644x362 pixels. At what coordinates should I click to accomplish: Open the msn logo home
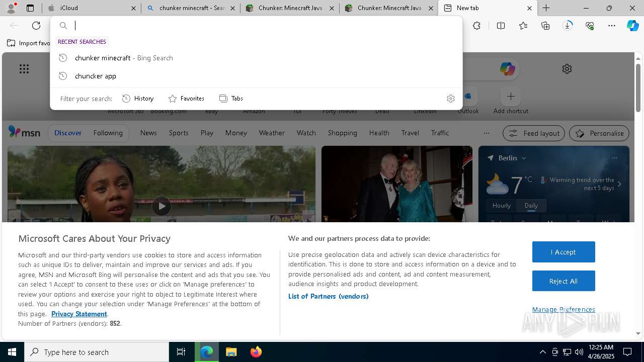(24, 132)
